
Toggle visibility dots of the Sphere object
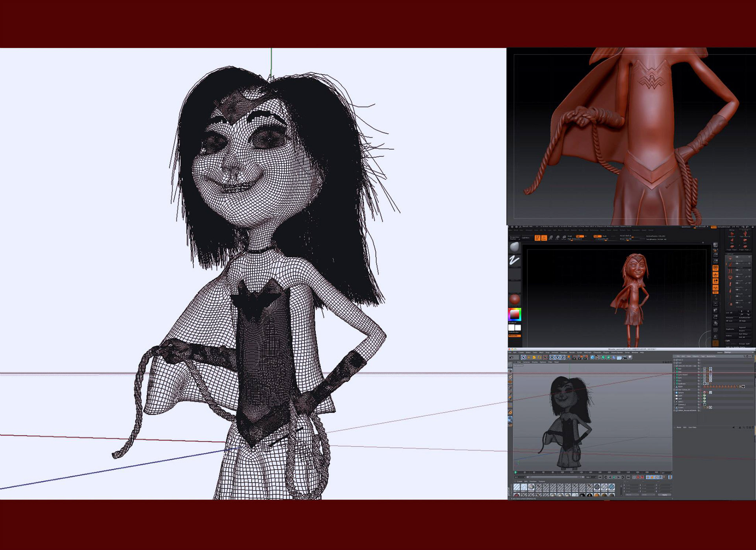pos(701,393)
